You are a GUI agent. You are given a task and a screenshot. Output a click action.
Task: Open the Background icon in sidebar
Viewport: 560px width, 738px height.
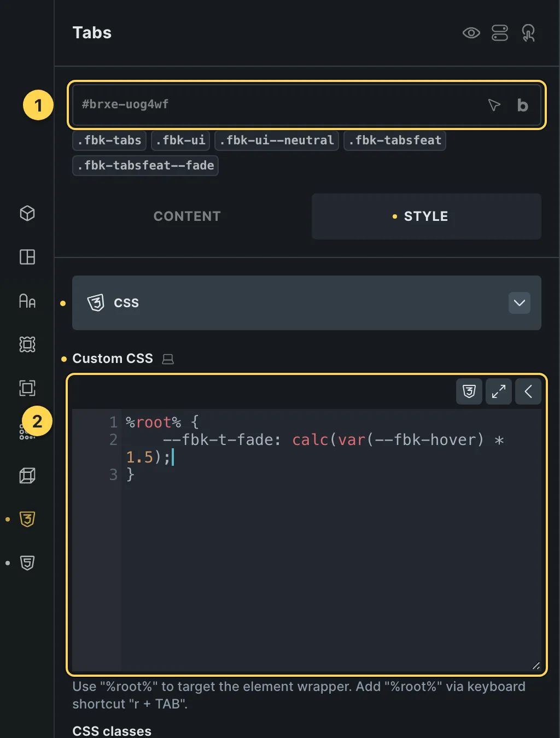27,344
